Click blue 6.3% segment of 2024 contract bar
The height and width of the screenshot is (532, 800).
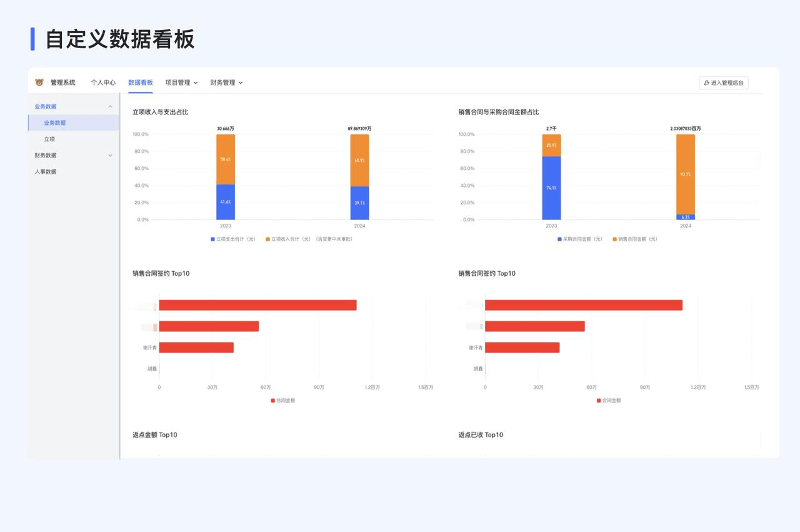pos(686,217)
